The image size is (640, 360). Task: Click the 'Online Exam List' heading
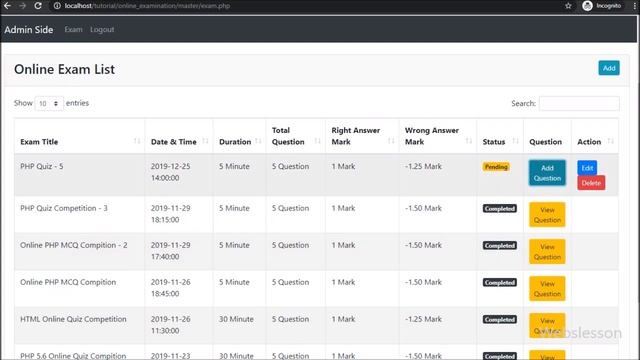(64, 69)
